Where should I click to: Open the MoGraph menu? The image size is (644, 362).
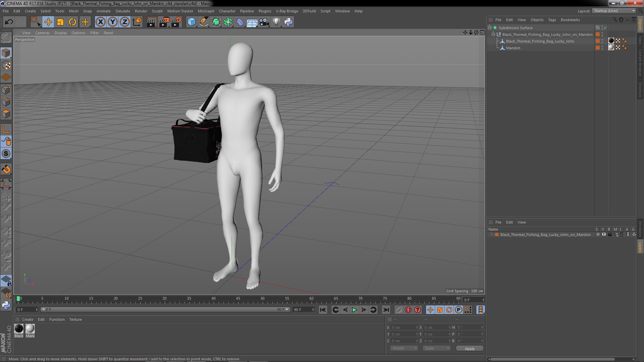(206, 11)
